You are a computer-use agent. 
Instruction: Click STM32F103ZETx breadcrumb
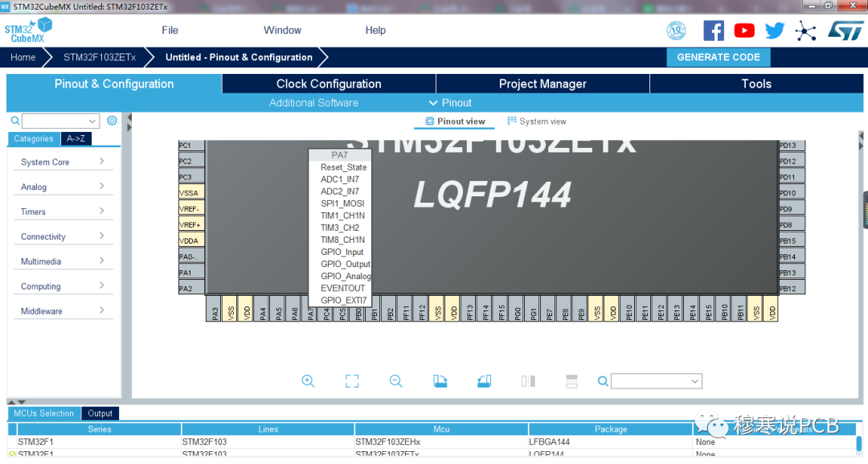point(100,57)
